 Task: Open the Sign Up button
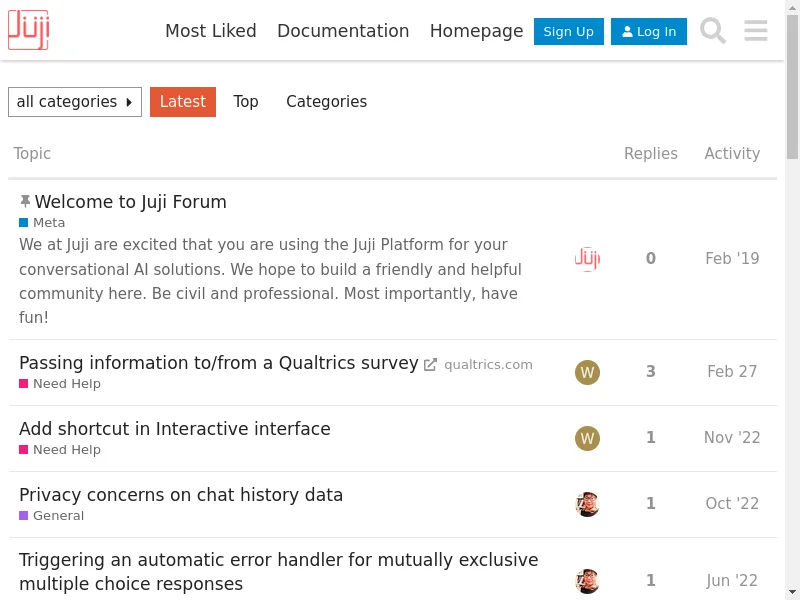(x=568, y=32)
